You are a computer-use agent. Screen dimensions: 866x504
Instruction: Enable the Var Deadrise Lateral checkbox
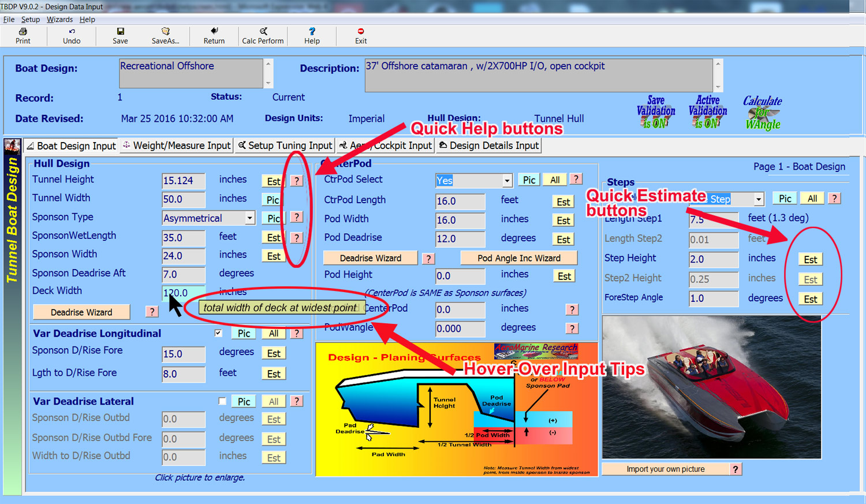pyautogui.click(x=222, y=401)
